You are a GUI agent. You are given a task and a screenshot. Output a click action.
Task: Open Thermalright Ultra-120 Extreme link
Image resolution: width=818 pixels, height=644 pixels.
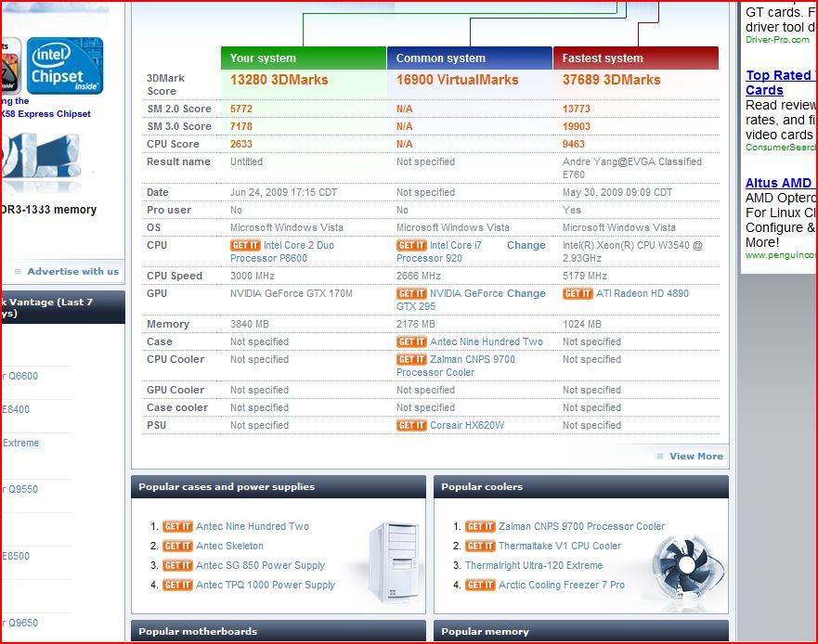click(x=534, y=565)
